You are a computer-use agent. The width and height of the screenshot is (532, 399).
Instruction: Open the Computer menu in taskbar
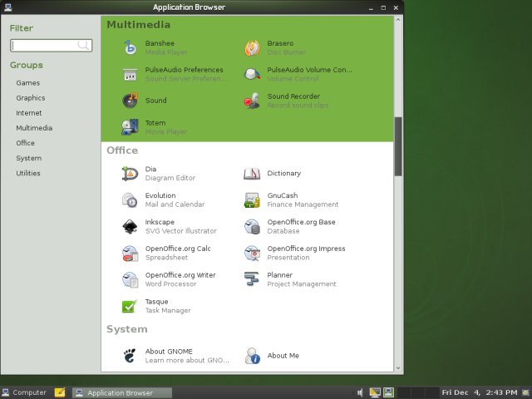point(24,392)
